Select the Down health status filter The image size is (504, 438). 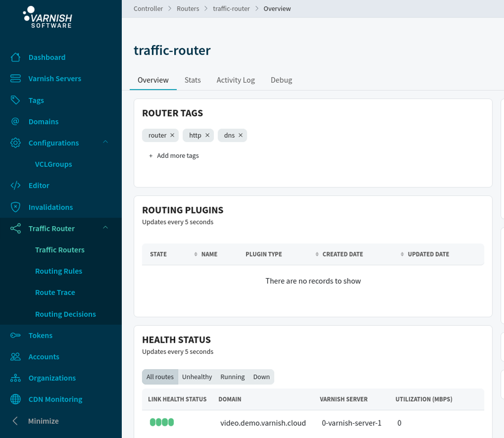tap(262, 377)
